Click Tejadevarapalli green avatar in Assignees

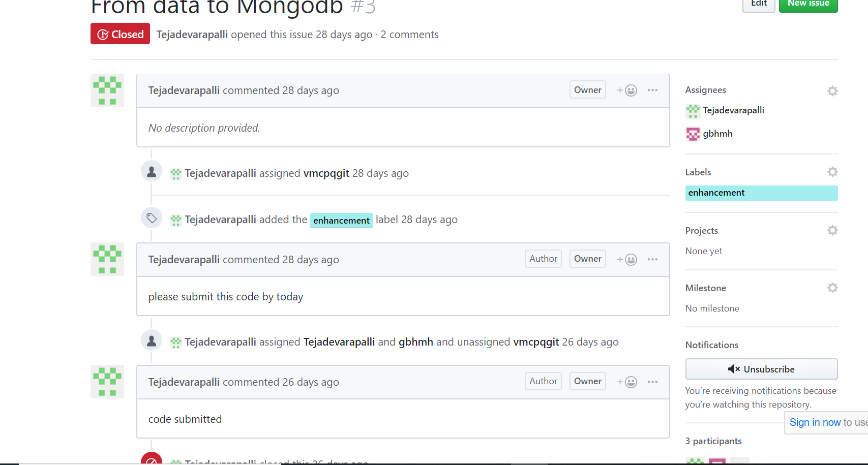coord(693,111)
